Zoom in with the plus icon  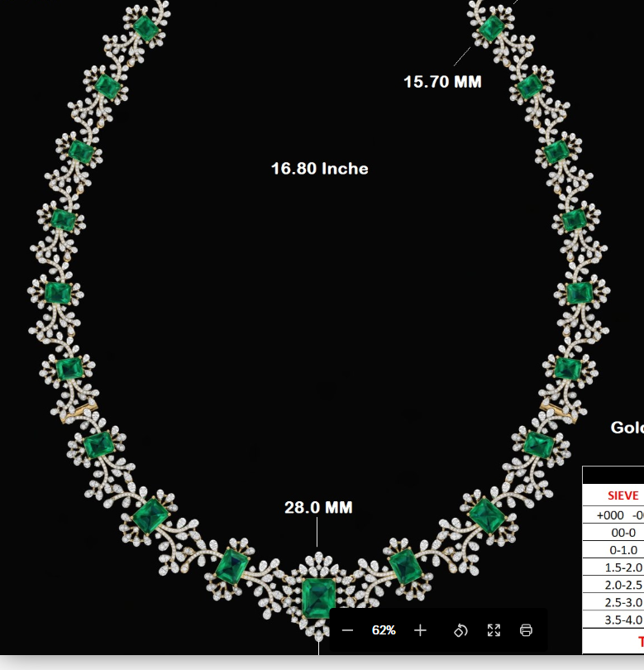tap(420, 630)
